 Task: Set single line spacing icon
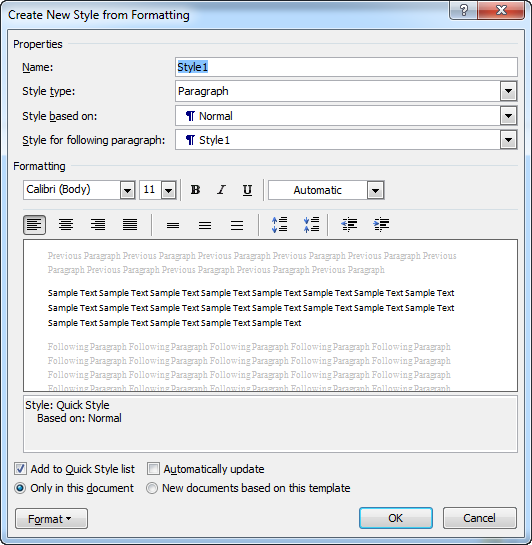tap(173, 225)
